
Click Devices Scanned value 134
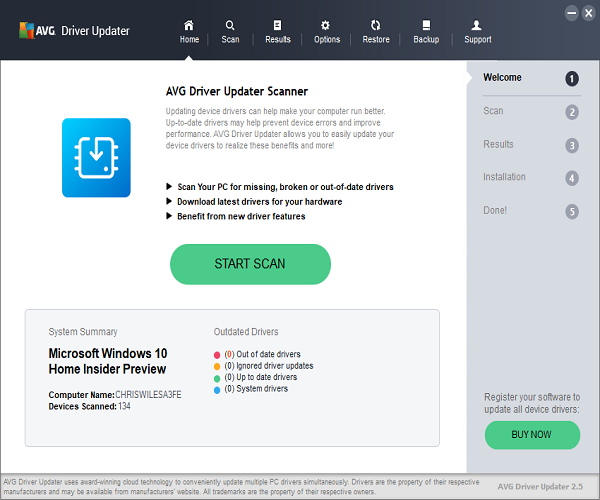(x=124, y=406)
